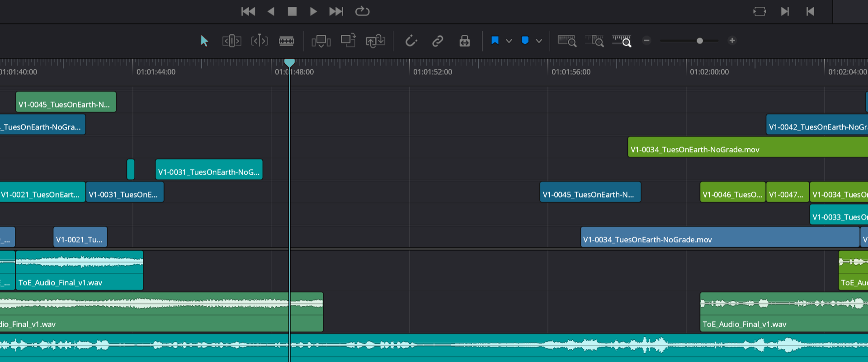This screenshot has width=868, height=362.
Task: Click the match frame icon
Action: (759, 11)
